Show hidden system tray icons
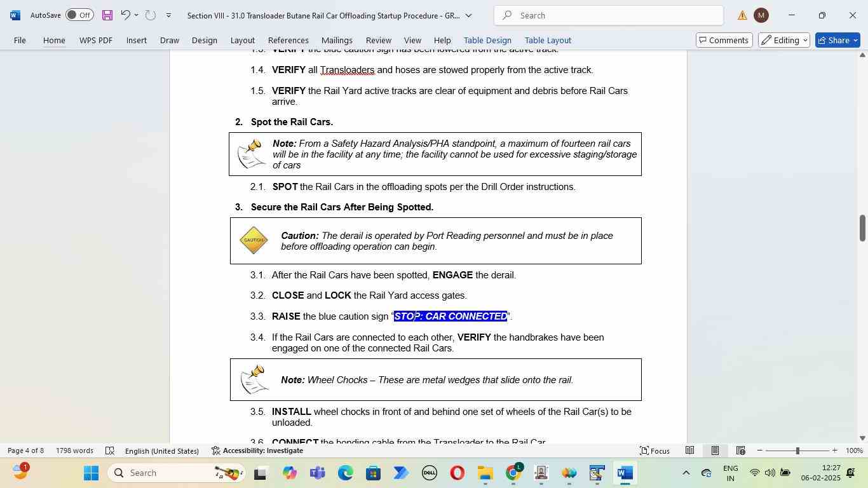This screenshot has height=488, width=868. click(686, 473)
